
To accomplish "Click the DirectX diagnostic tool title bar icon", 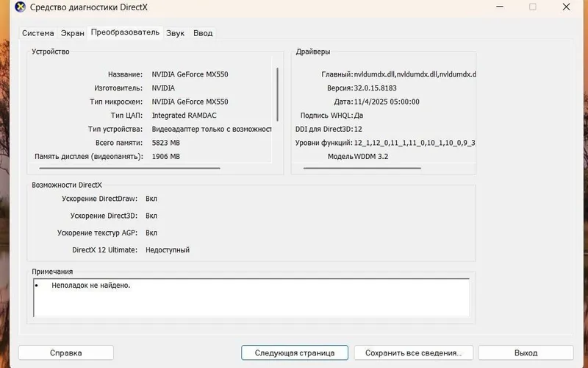I will (x=20, y=7).
